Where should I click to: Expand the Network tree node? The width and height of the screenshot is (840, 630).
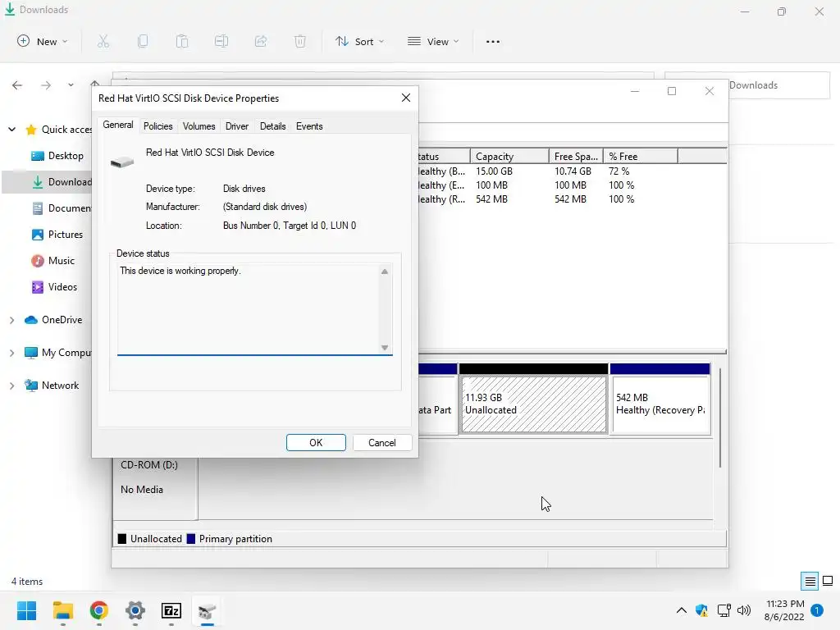coord(11,386)
